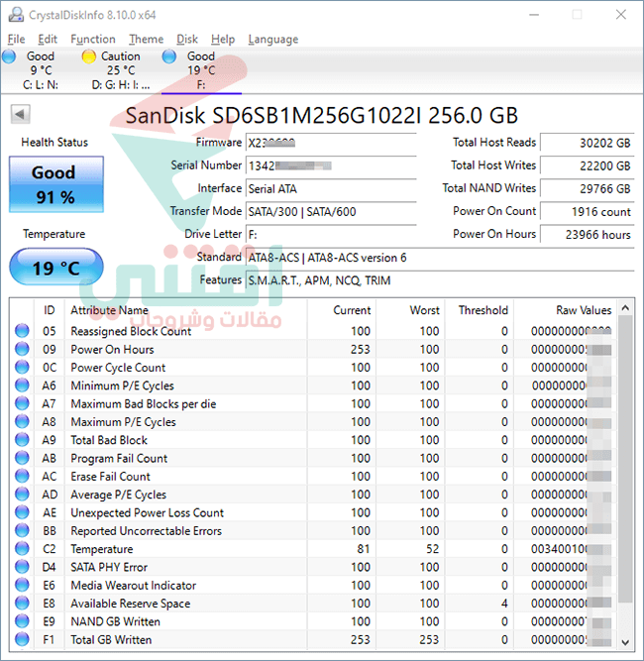The height and width of the screenshot is (661, 644).
Task: Select the C: L: N: disk tab
Action: [x=40, y=70]
